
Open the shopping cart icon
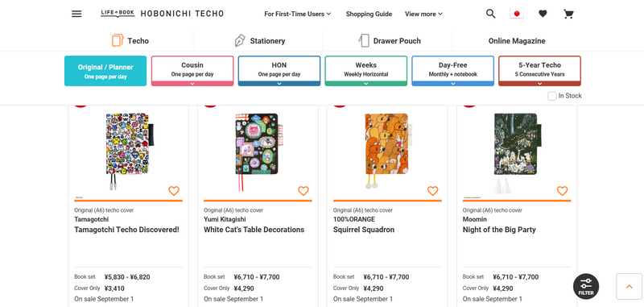click(568, 14)
